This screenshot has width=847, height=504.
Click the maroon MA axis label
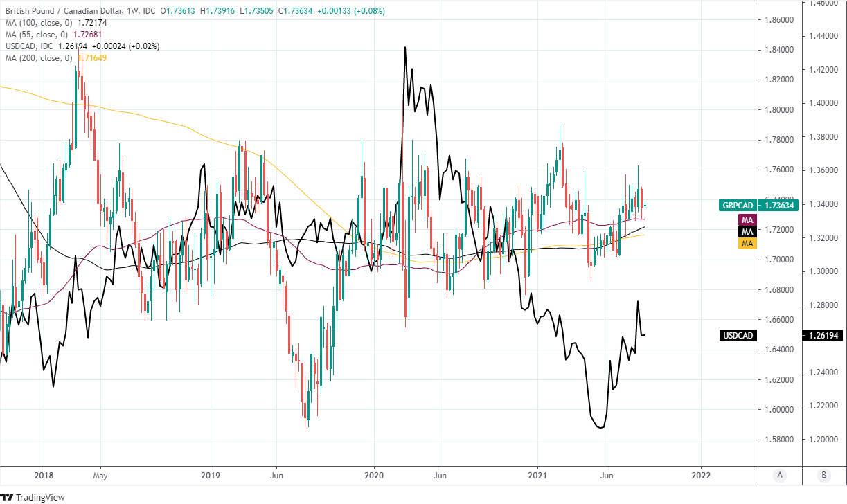pyautogui.click(x=748, y=219)
